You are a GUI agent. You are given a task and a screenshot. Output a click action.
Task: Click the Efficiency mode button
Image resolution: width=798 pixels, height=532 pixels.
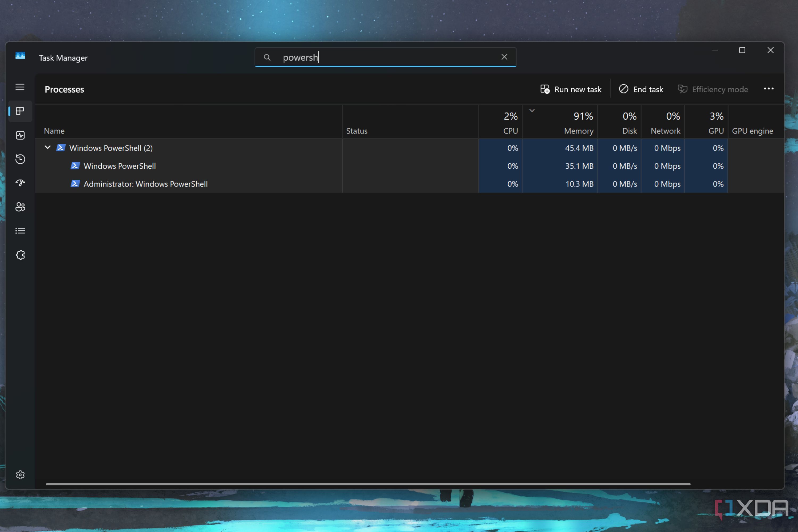pyautogui.click(x=713, y=89)
